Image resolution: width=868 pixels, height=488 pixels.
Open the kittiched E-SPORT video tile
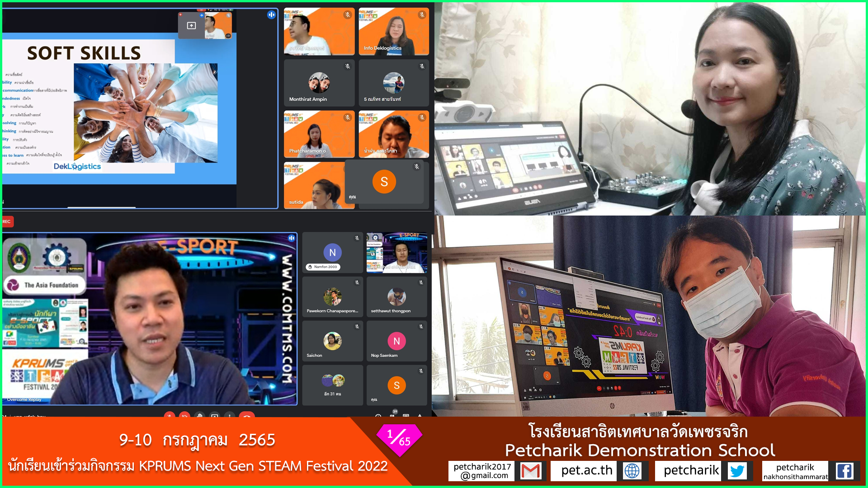[x=397, y=253]
